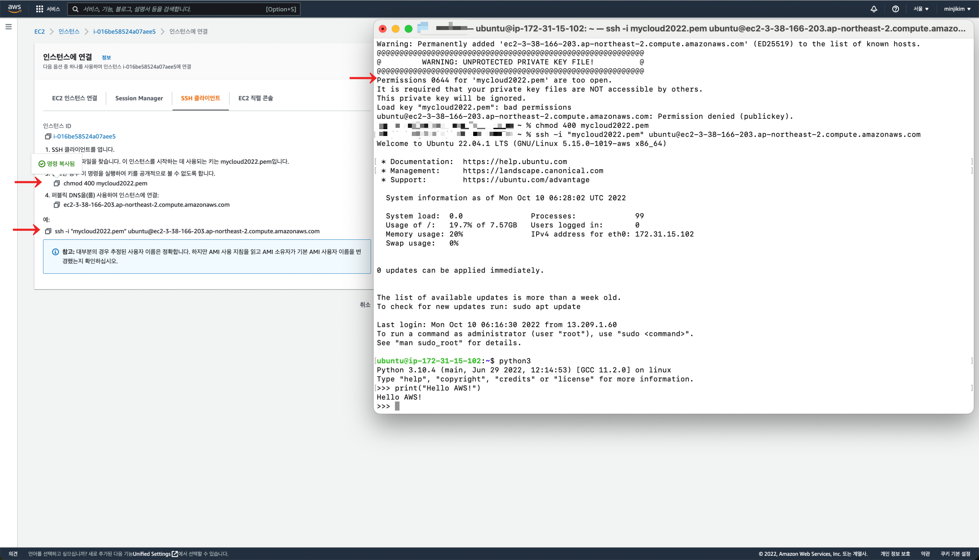Click the AWS logo home icon
Viewport: 979px width, 560px height.
point(14,8)
